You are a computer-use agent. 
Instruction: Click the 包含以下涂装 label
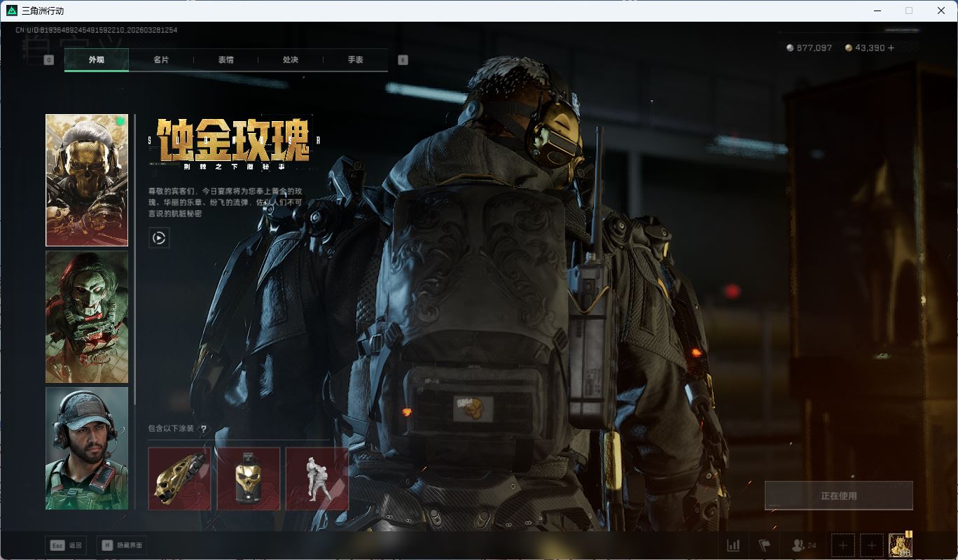pyautogui.click(x=171, y=429)
